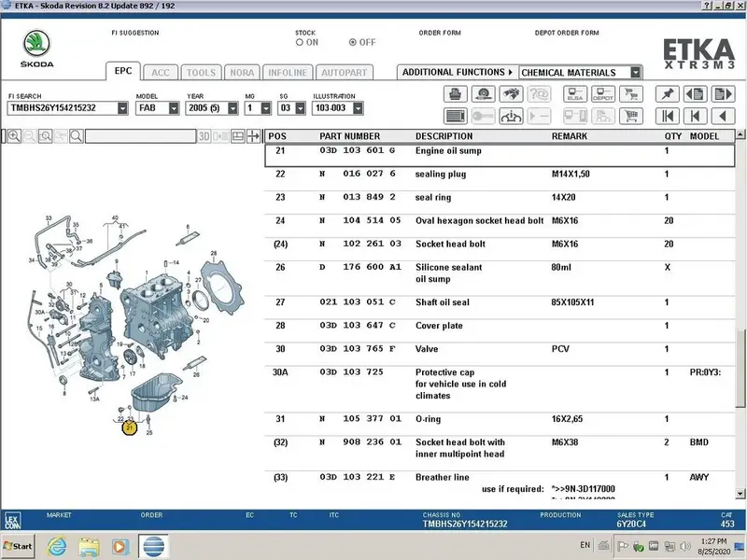
Task: Click the illustration search input field
Action: click(141, 136)
